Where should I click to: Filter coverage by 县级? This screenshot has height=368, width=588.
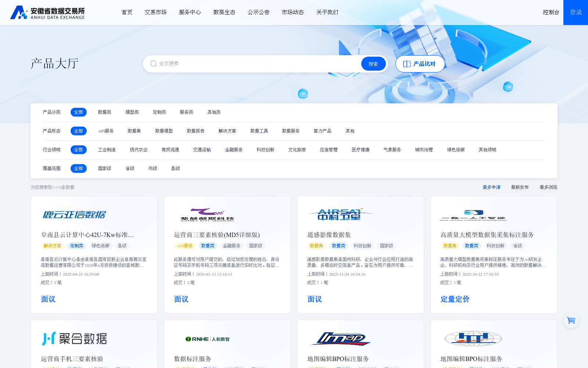(x=175, y=169)
